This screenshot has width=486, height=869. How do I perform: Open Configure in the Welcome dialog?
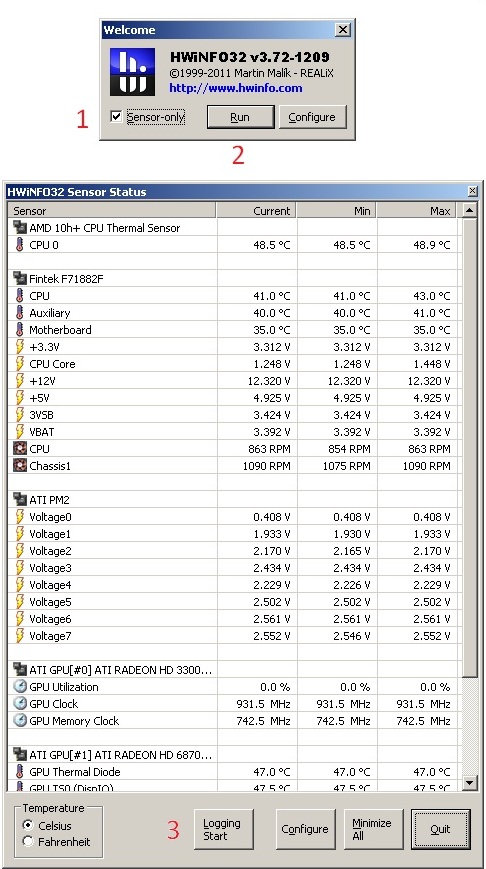pyautogui.click(x=312, y=117)
